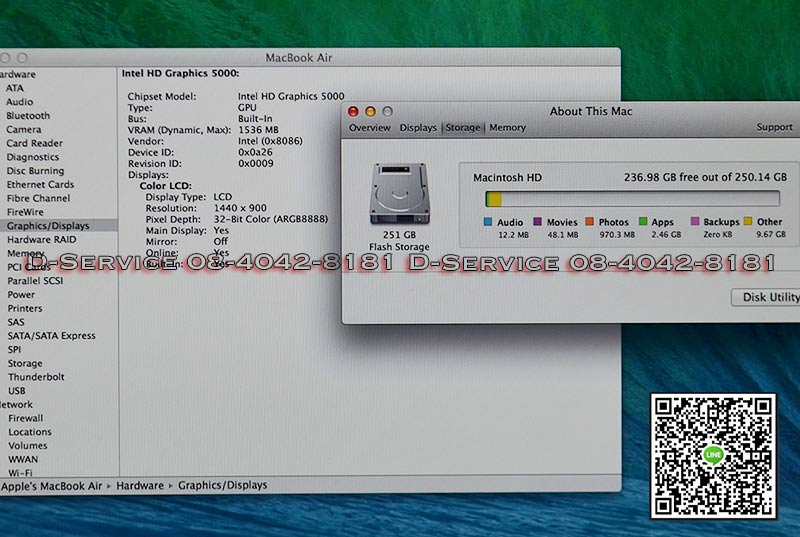The width and height of the screenshot is (800, 537).
Task: Click the Device ID value 0x0a26
Action: [255, 152]
